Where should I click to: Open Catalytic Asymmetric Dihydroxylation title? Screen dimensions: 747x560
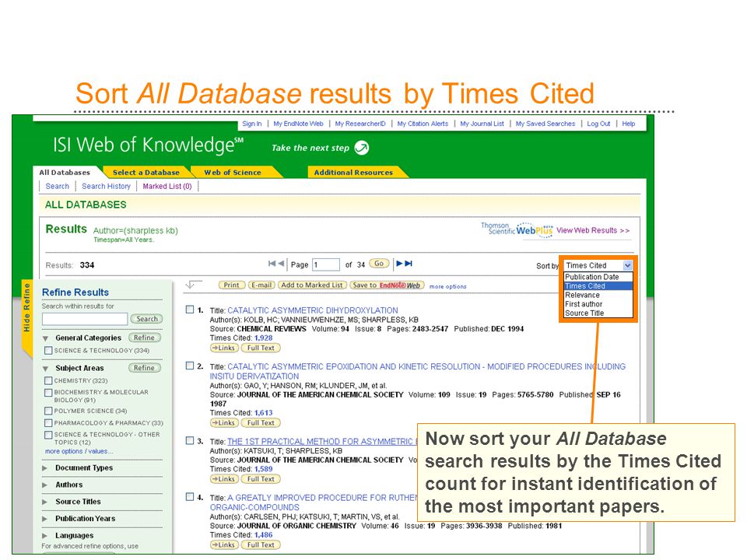[313, 310]
